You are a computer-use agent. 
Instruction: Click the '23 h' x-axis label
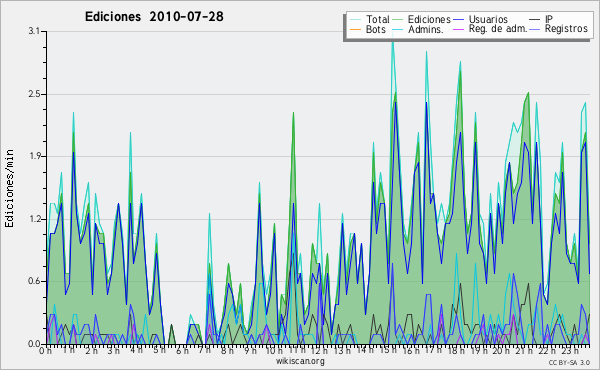pos(569,350)
